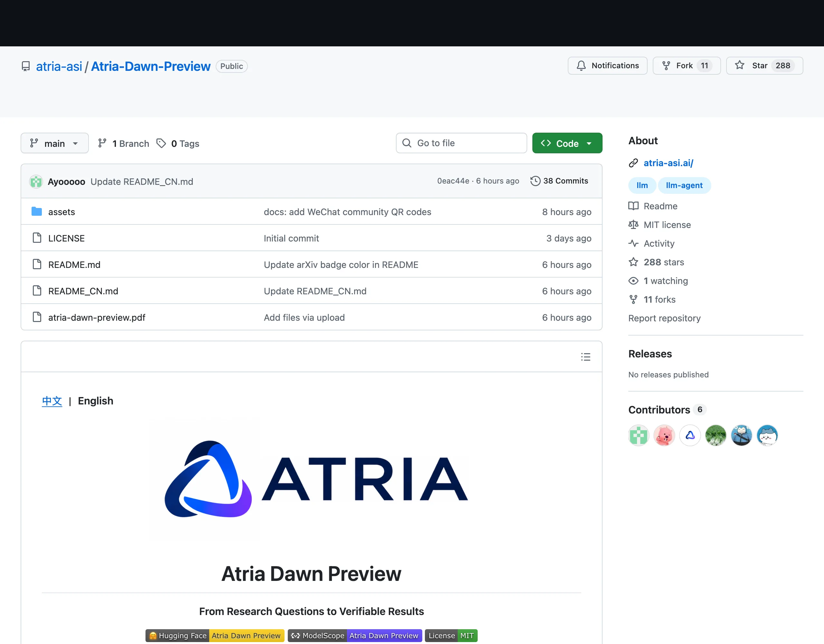Open README.md file

74,265
